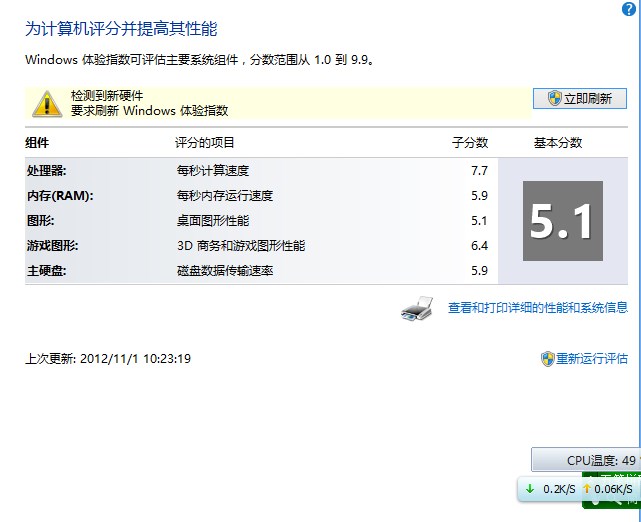The height and width of the screenshot is (522, 641).
Task: Click the 检测到新硬件 notification text
Action: (107, 96)
